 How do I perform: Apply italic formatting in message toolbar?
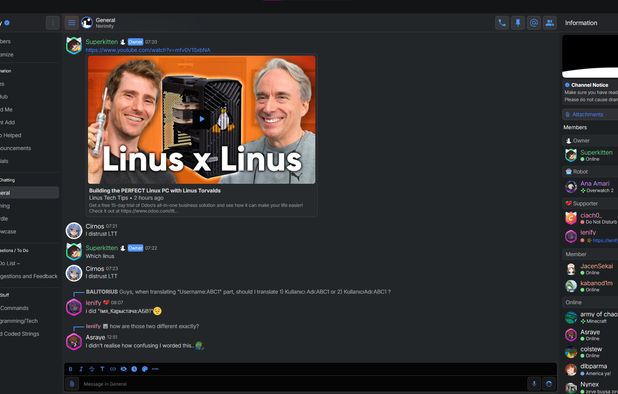[81, 369]
